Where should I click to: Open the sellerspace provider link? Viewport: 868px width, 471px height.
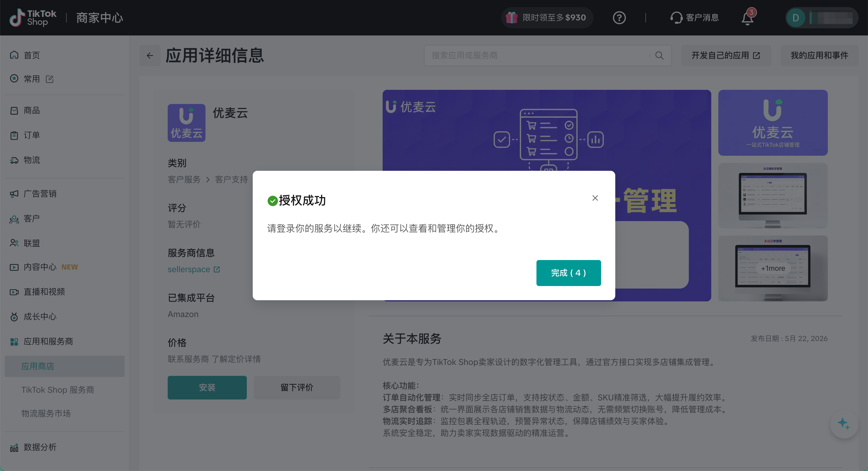[x=189, y=269]
